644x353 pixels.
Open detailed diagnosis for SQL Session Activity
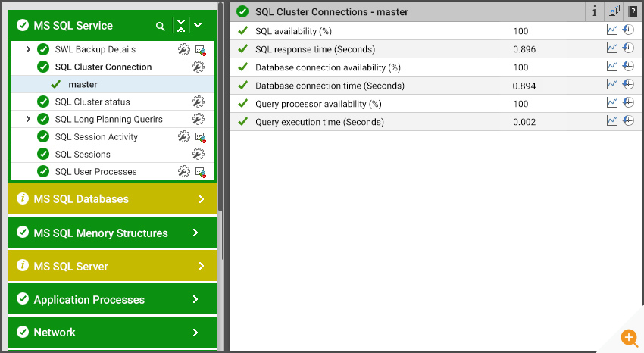coord(201,138)
